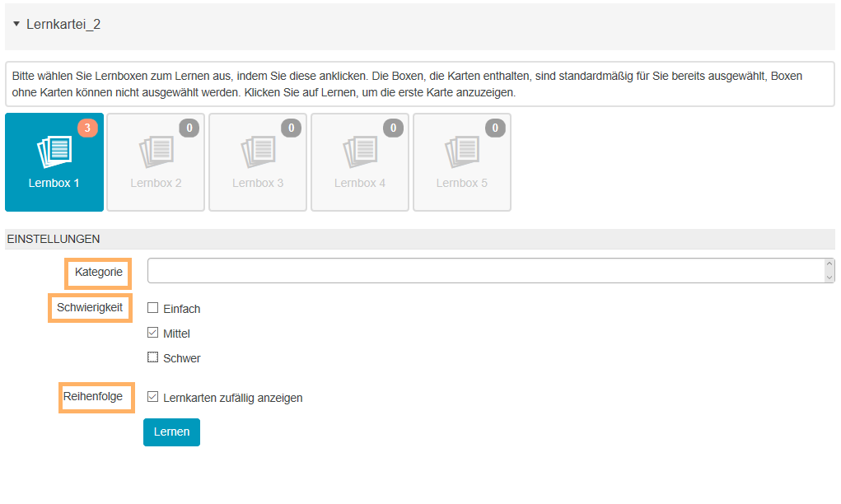841x504 pixels.
Task: Click the Lernbox 5 card stack icon
Action: coord(462,152)
